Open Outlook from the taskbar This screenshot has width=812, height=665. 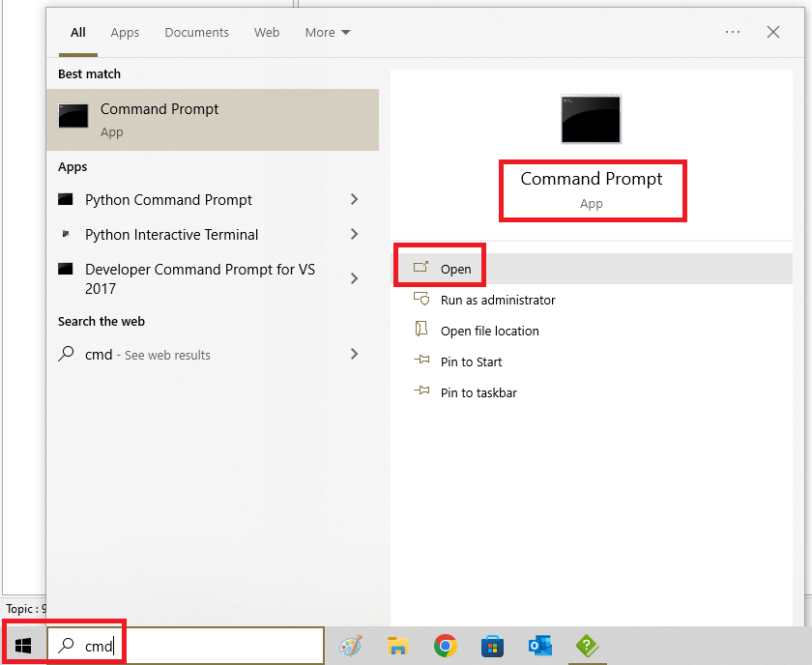point(539,647)
